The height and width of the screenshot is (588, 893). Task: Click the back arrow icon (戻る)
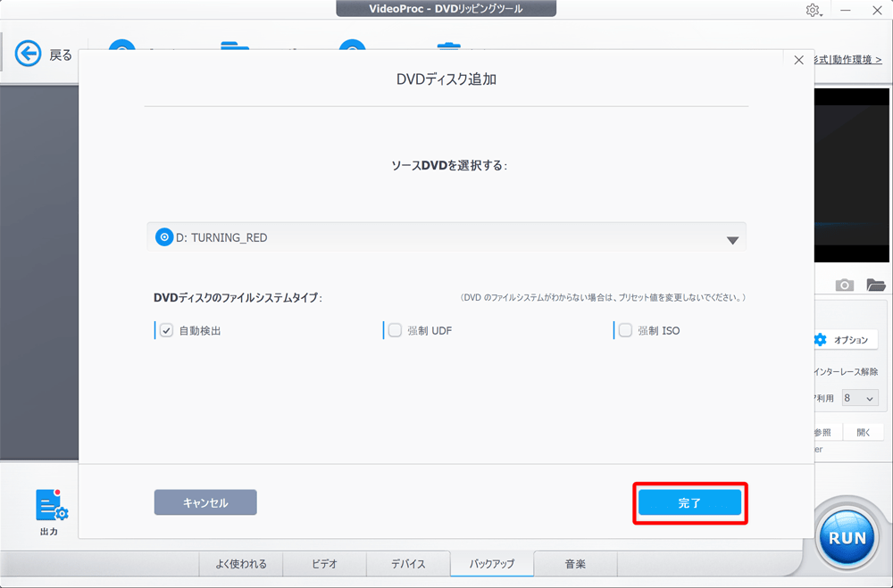tap(29, 54)
